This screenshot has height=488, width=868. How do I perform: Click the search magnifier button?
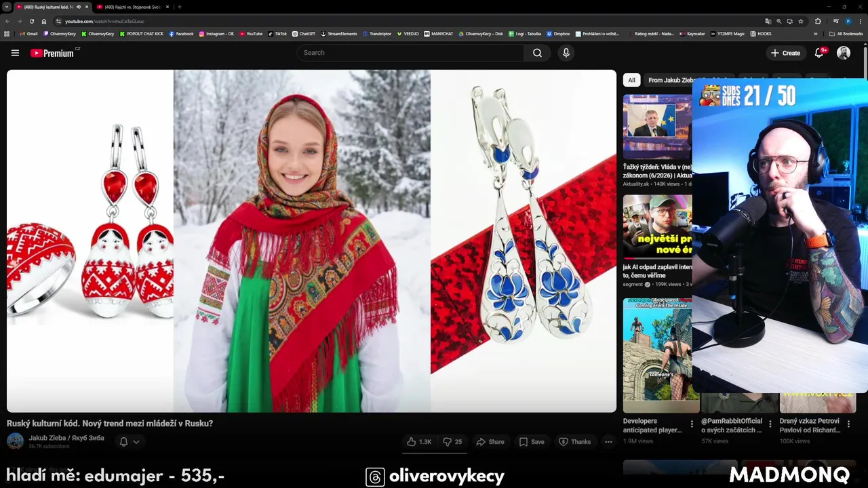[x=537, y=53]
